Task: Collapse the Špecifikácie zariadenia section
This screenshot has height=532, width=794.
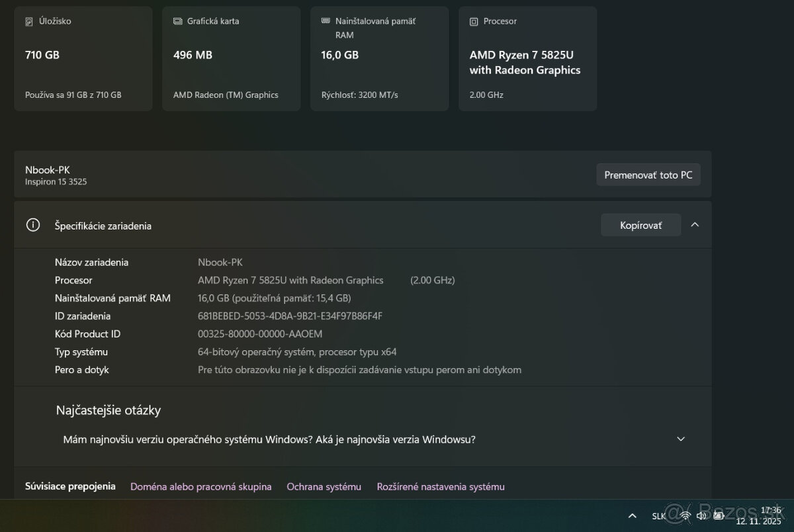Action: click(x=695, y=225)
